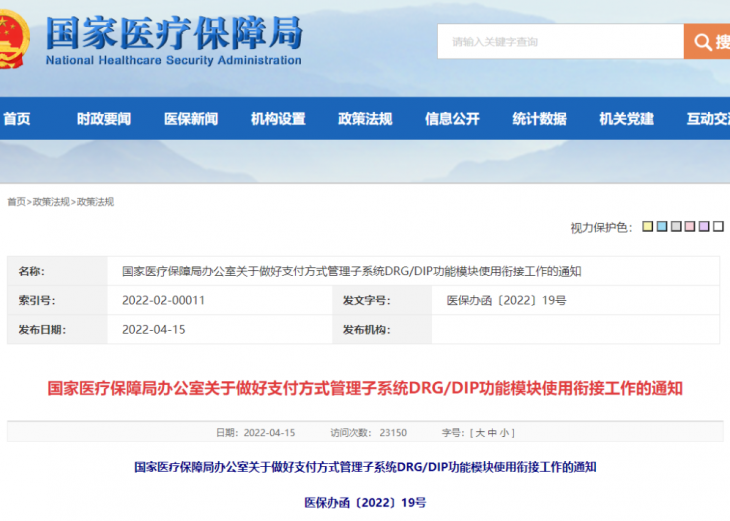The height and width of the screenshot is (521, 730).
Task: Navigate to 信息公开 section
Action: pyautogui.click(x=452, y=119)
